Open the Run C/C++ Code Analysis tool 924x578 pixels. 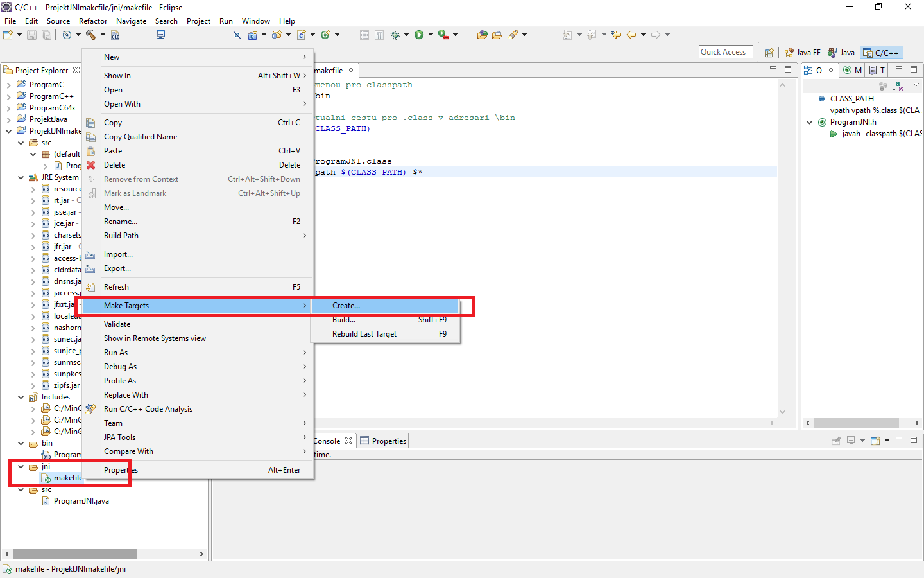point(148,408)
